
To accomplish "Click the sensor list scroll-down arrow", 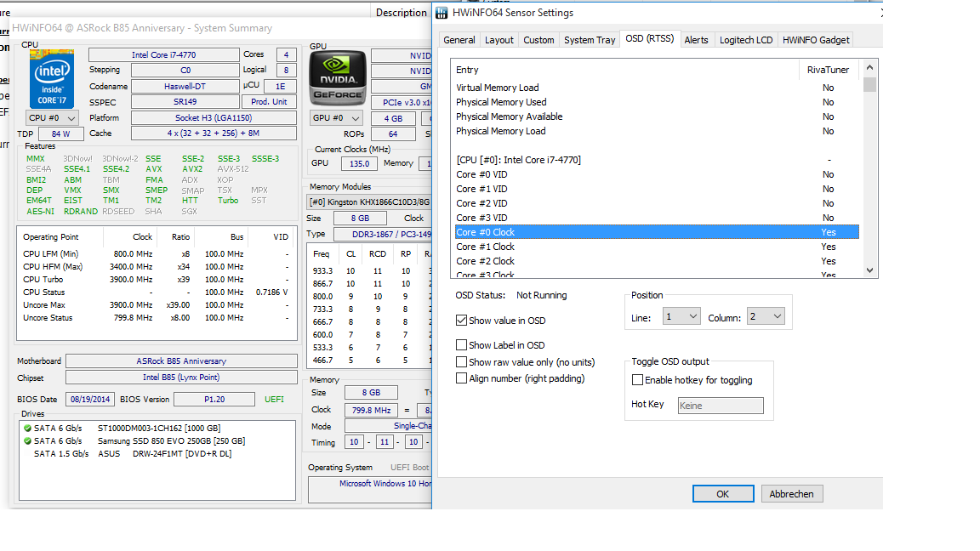I will pos(869,270).
